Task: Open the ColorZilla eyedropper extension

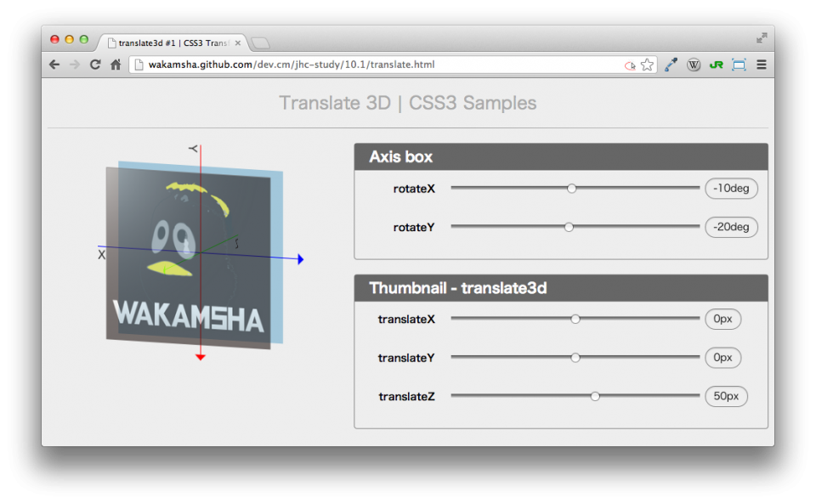Action: pos(671,64)
